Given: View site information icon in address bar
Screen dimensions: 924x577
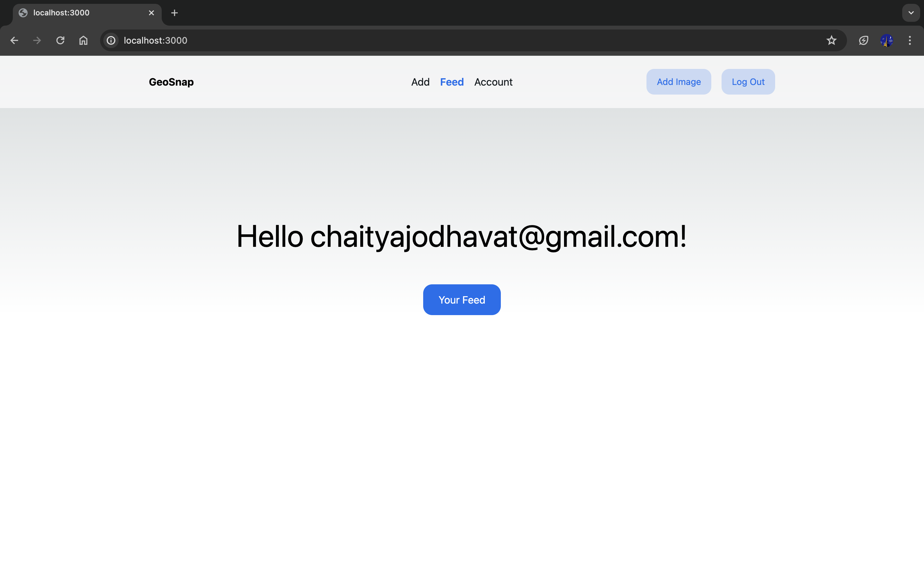Looking at the screenshot, I should [111, 40].
